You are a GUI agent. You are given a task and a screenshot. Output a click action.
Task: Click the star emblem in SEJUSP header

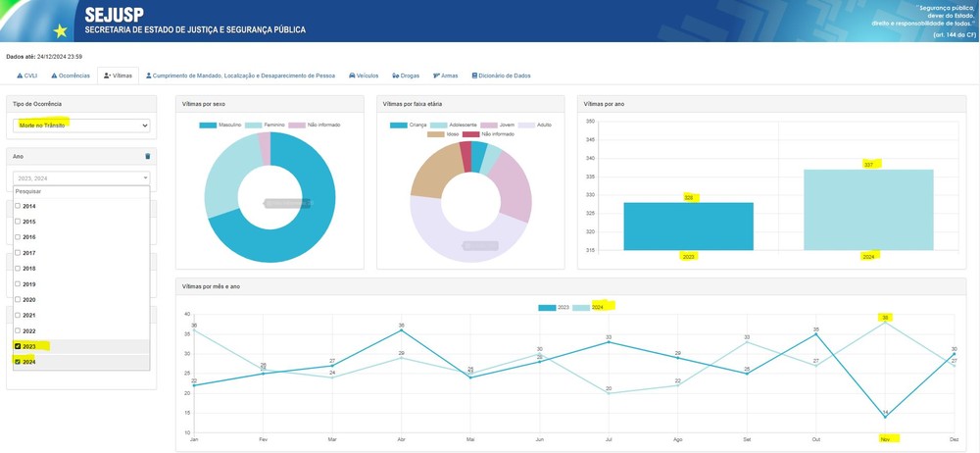click(x=61, y=30)
